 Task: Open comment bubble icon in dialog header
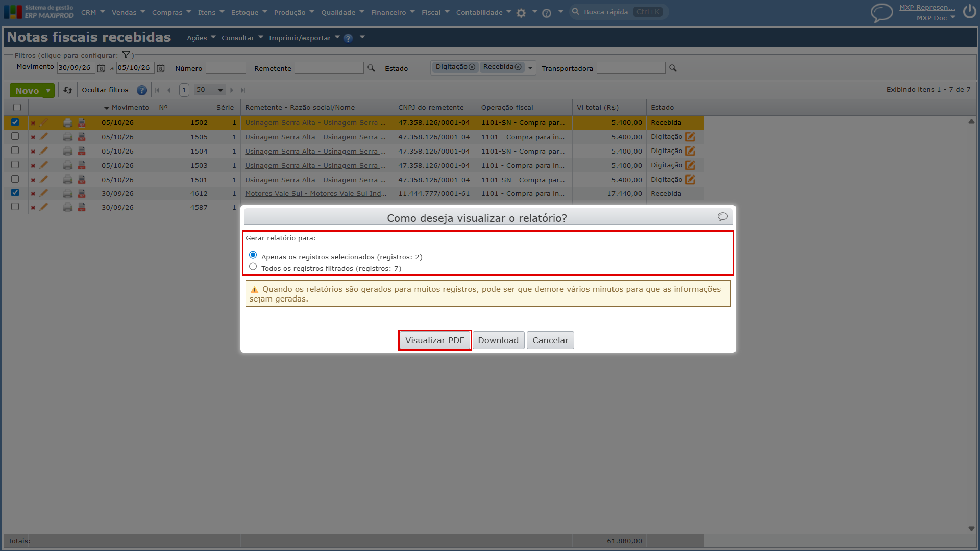[722, 217]
